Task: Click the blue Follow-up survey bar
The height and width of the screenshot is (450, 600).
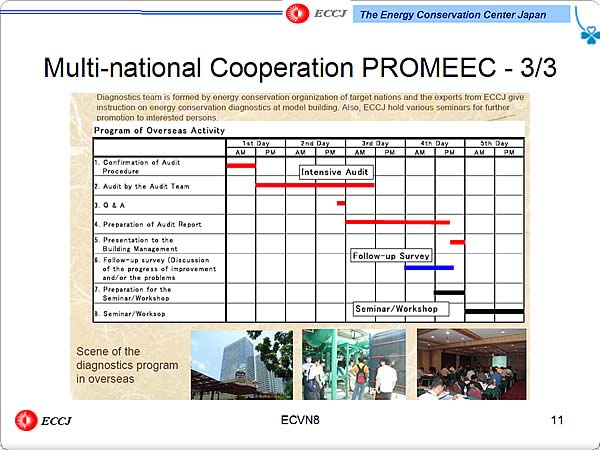Action: tap(429, 268)
